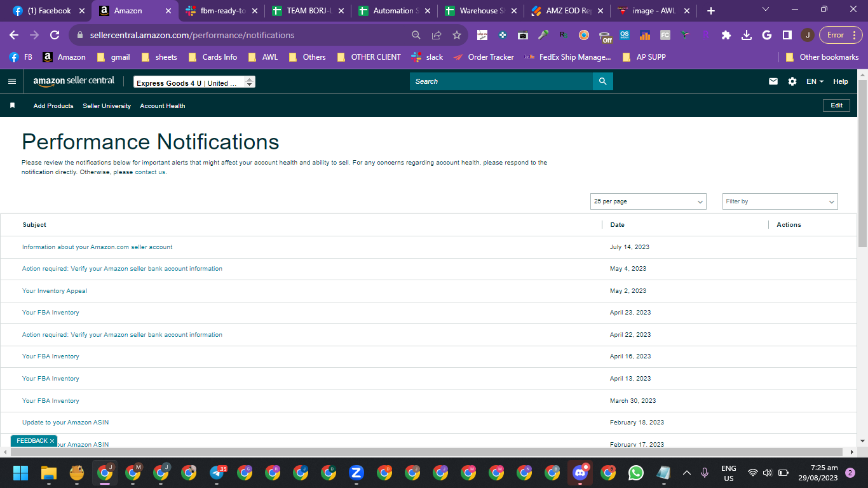Open the Seller Central hamburger menu
The image size is (868, 488).
coord(11,81)
